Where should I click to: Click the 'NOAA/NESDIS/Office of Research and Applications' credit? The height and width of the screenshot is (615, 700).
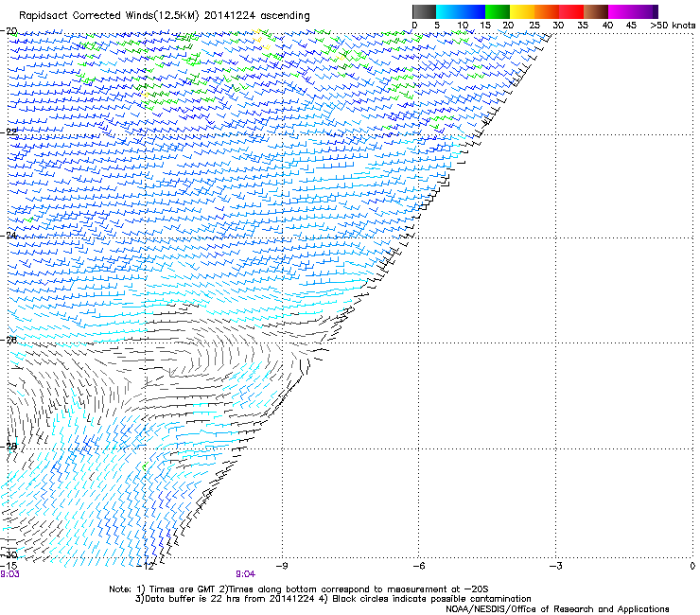click(x=557, y=609)
